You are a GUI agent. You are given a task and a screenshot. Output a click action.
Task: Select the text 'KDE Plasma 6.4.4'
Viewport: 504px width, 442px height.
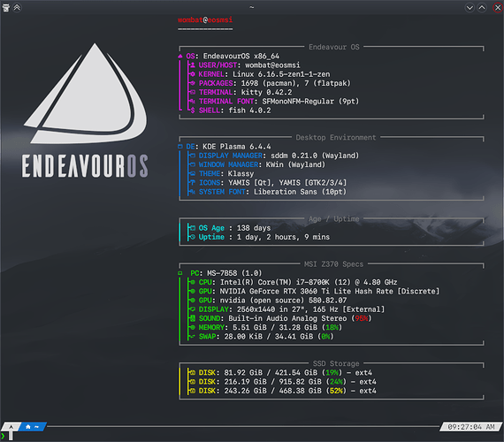[237, 147]
